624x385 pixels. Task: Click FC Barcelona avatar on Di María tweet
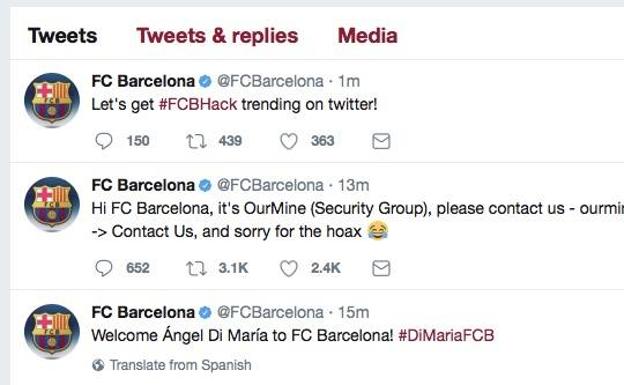pyautogui.click(x=52, y=331)
